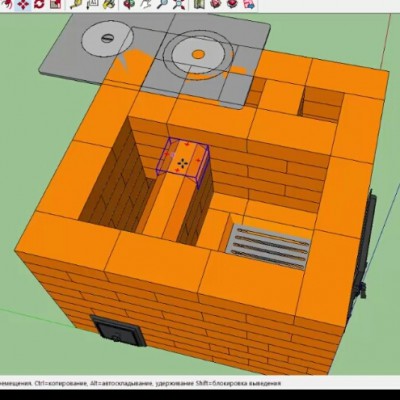Screen dimensions: 400x400
Task: Click the metal grate inside stove
Action: click(269, 246)
